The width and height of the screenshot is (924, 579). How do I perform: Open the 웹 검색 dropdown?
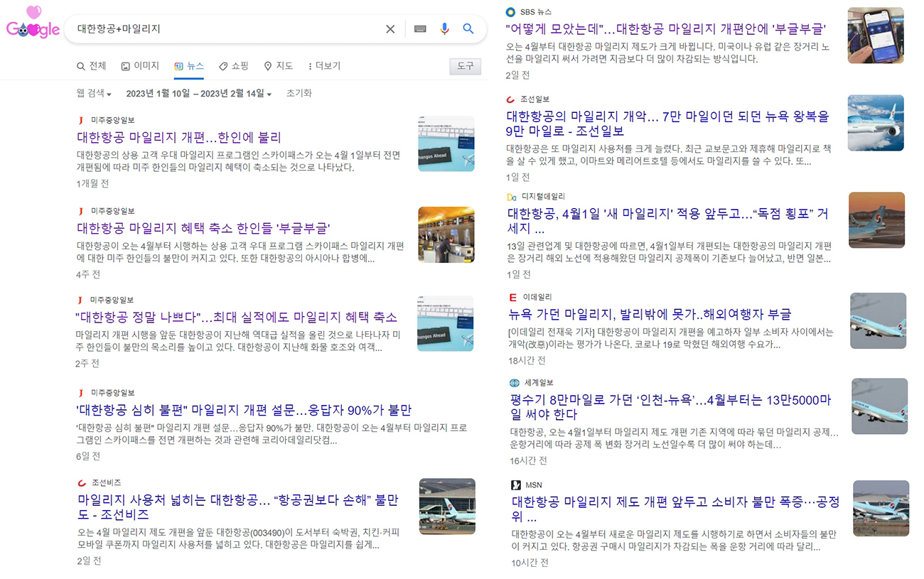pos(94,94)
